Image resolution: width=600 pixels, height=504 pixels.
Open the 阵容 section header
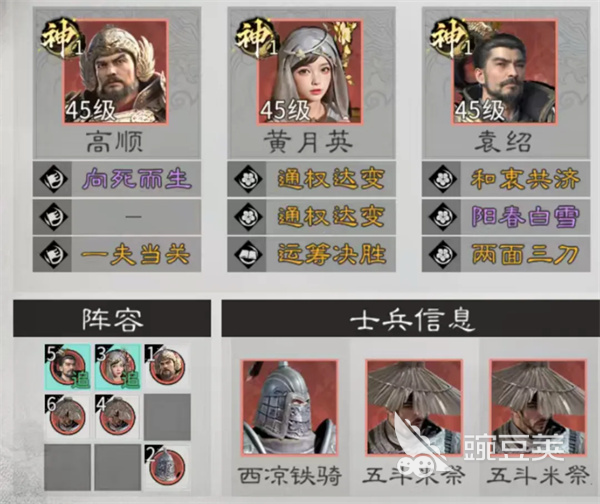[x=112, y=318]
